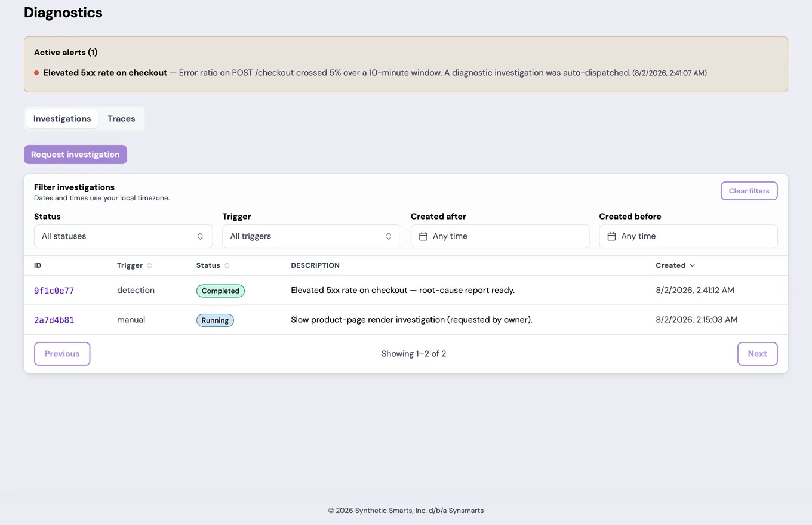The width and height of the screenshot is (812, 525).
Task: Switch to the Traces tab
Action: [121, 119]
